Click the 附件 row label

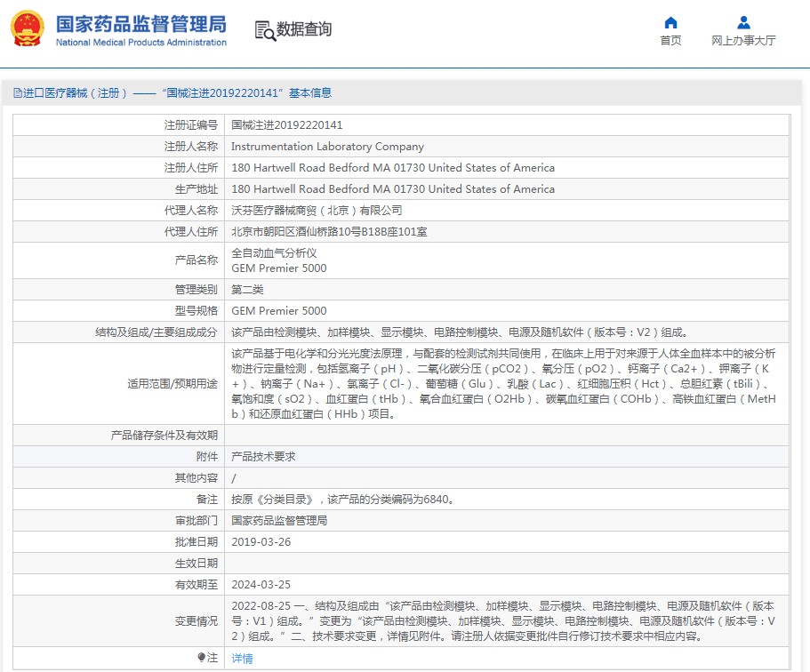click(x=207, y=457)
